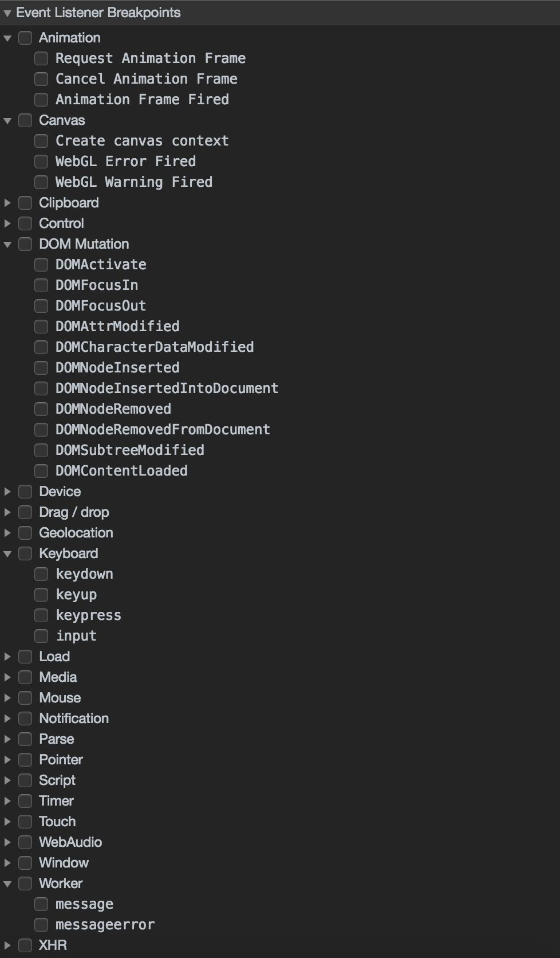The width and height of the screenshot is (560, 958).
Task: Tick the DOMNodeInserted checkbox
Action: pos(41,368)
